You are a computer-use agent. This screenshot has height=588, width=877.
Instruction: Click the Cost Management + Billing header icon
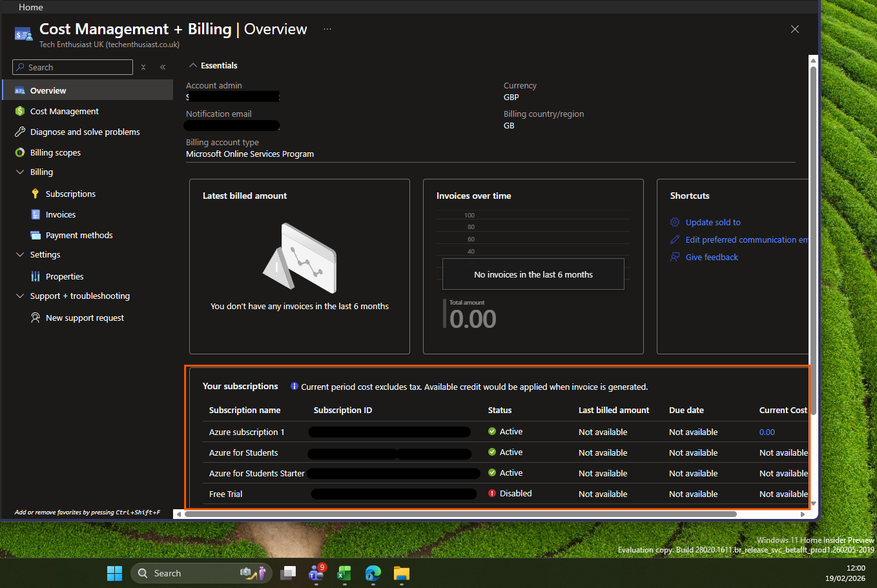pyautogui.click(x=23, y=34)
